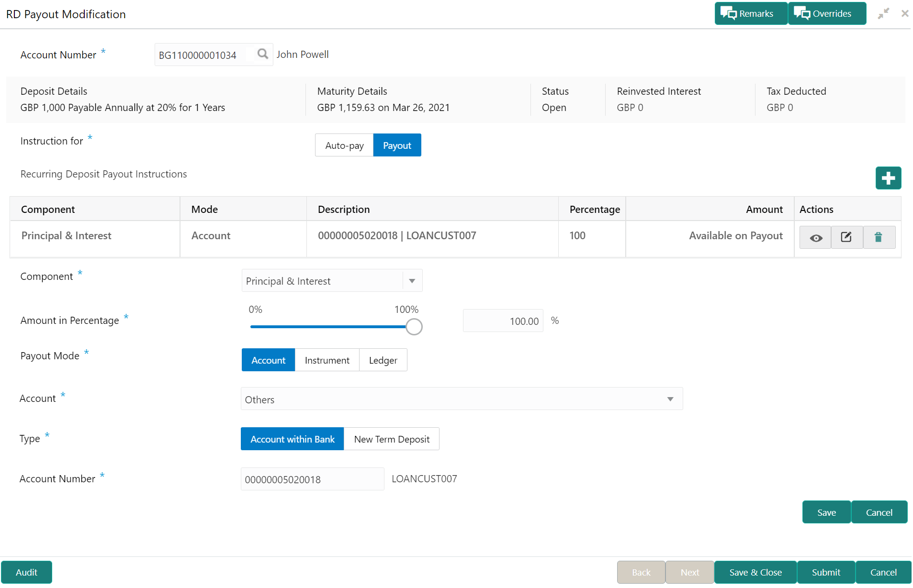The width and height of the screenshot is (913, 588).
Task: Expand the Account dropdown showing Others
Action: [x=462, y=399]
